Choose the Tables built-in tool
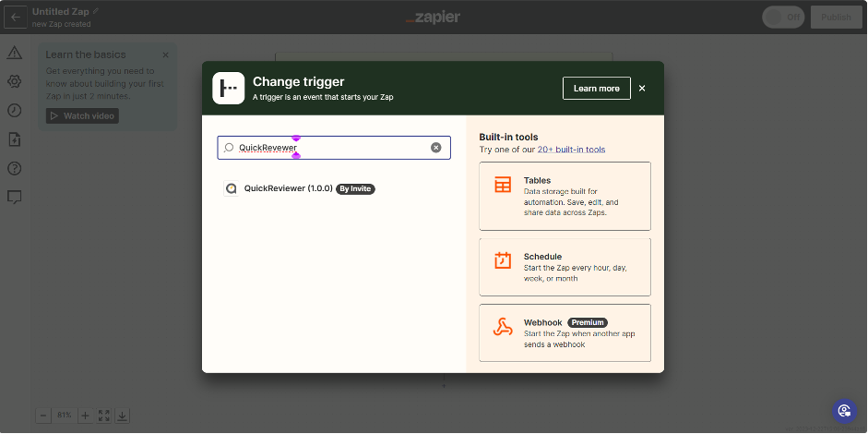The height and width of the screenshot is (434, 868). pyautogui.click(x=565, y=196)
